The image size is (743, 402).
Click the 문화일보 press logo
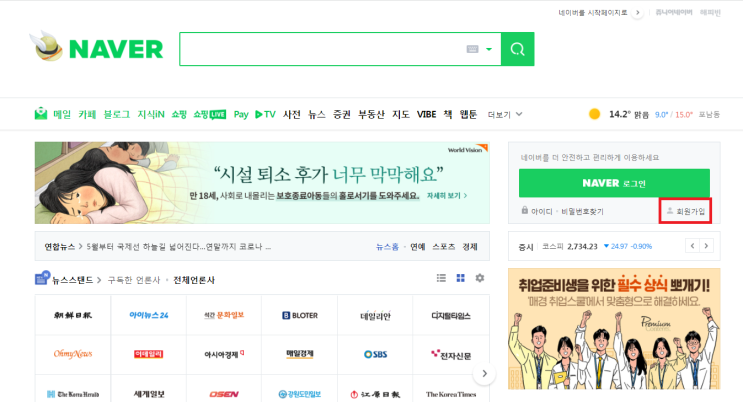(x=224, y=315)
